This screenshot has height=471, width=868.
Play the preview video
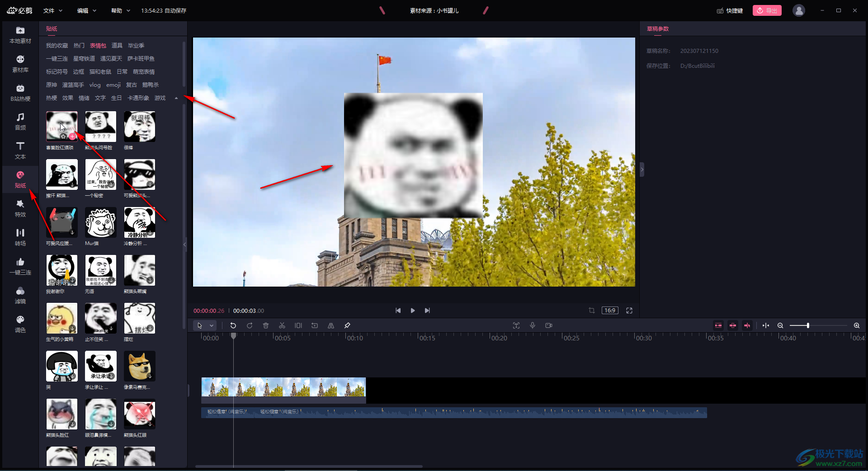[x=413, y=311]
